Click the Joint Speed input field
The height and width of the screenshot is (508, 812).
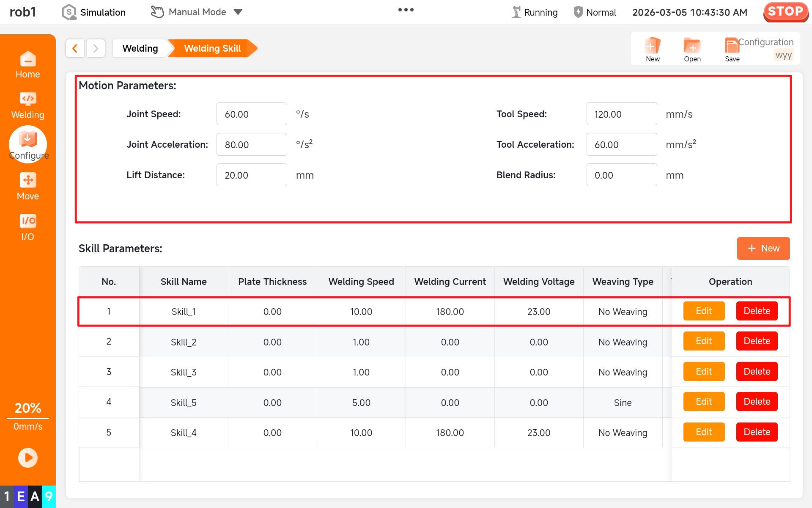point(252,114)
